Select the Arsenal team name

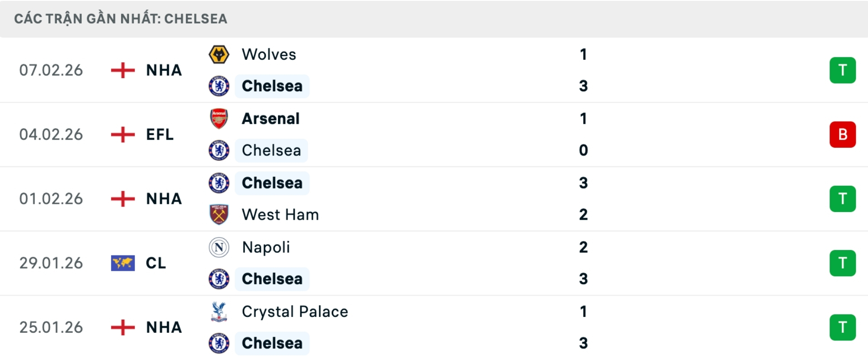coord(270,118)
